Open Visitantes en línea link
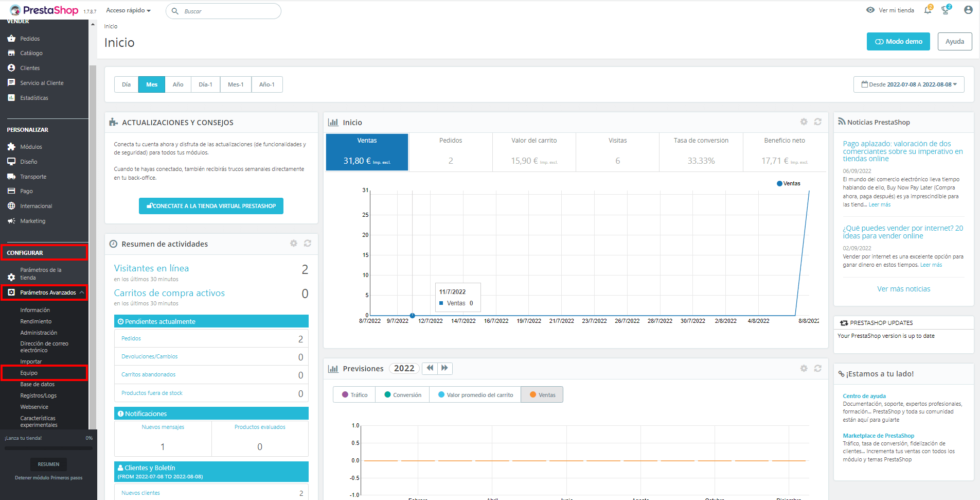This screenshot has height=500, width=980. click(151, 268)
